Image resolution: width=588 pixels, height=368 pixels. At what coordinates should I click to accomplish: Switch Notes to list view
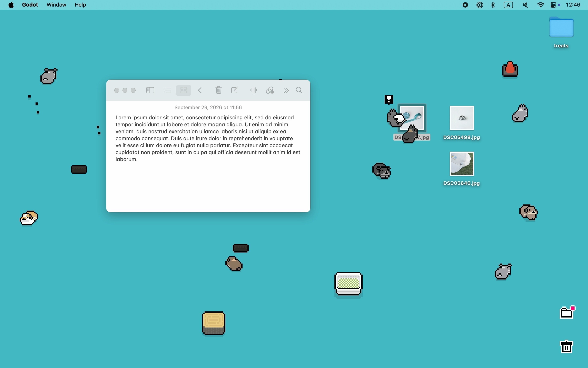pyautogui.click(x=168, y=90)
